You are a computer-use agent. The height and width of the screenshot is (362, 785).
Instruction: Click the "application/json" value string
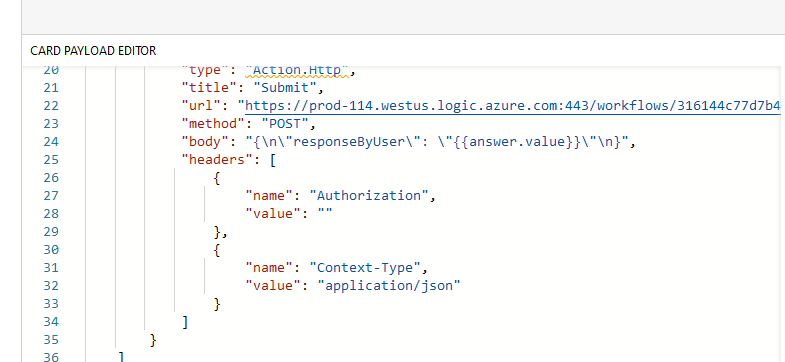point(389,286)
